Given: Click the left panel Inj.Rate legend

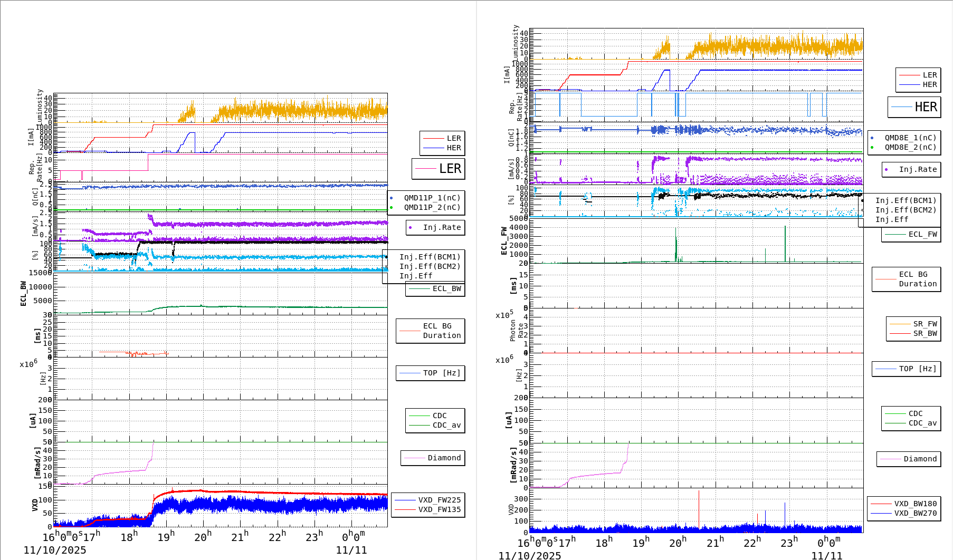Looking at the screenshot, I should point(435,227).
